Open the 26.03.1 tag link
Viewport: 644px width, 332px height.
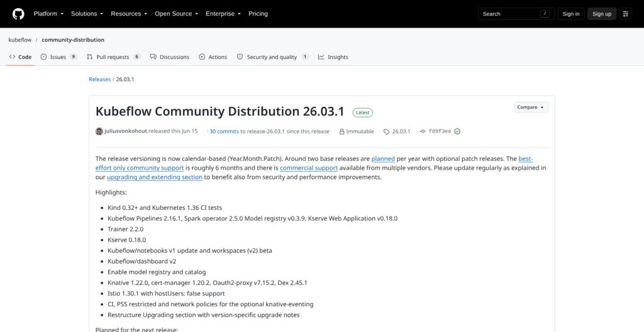click(401, 131)
